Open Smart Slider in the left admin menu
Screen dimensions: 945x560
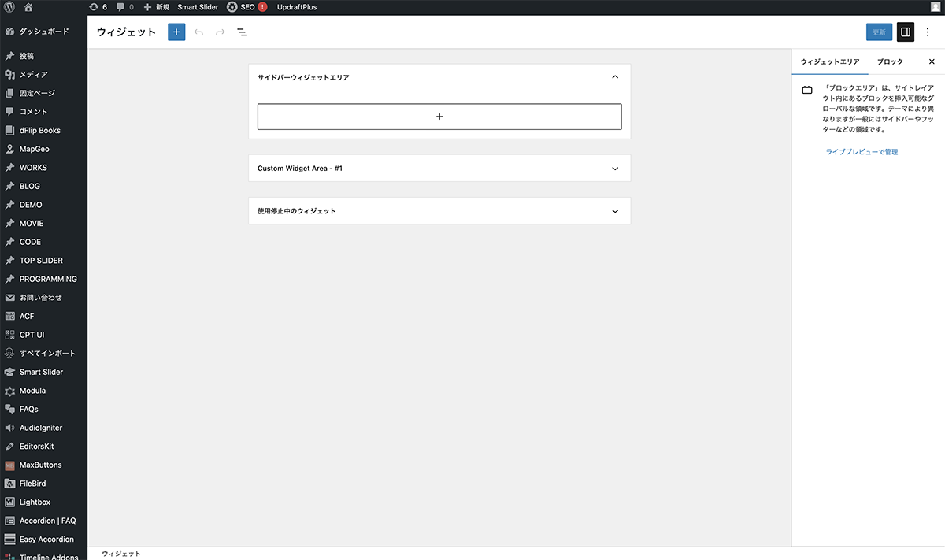(41, 372)
